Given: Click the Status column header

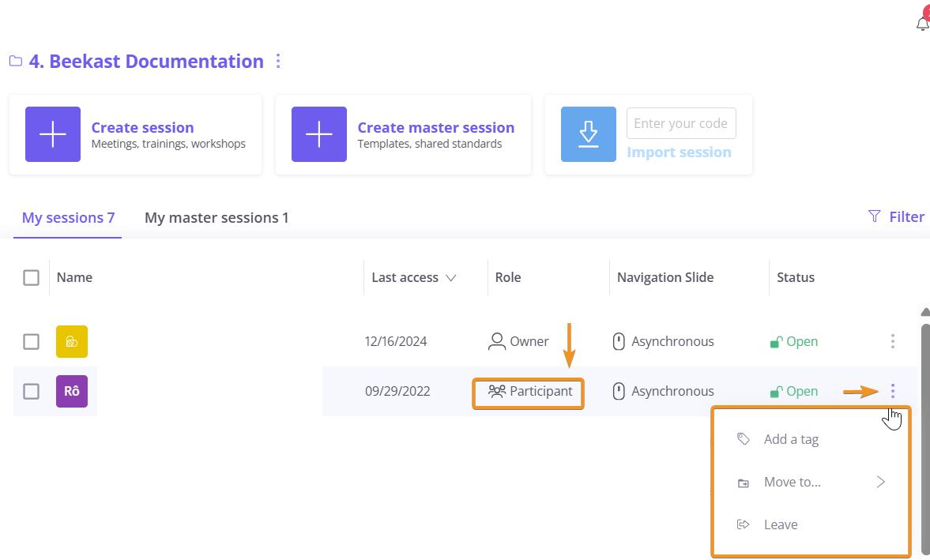Looking at the screenshot, I should pyautogui.click(x=796, y=277).
